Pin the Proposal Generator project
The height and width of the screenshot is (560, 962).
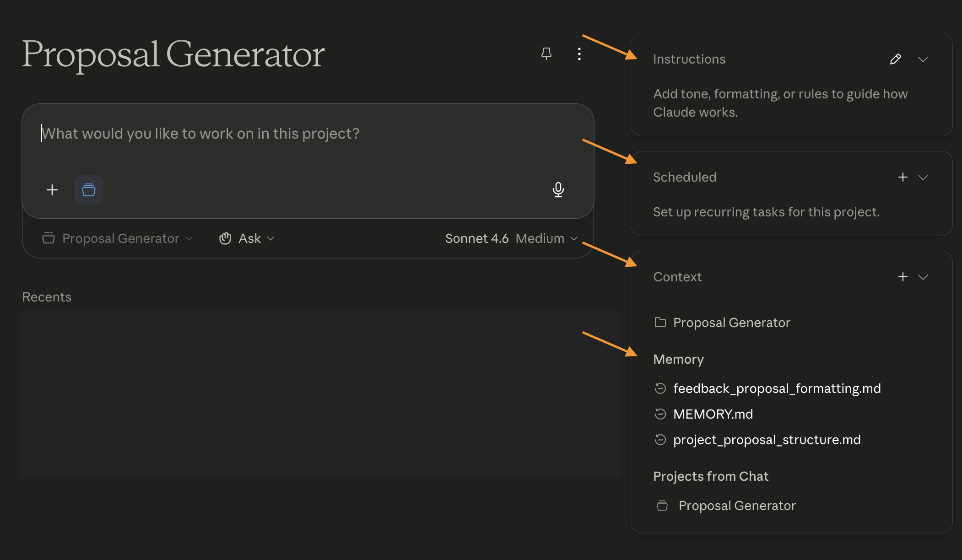click(x=546, y=54)
